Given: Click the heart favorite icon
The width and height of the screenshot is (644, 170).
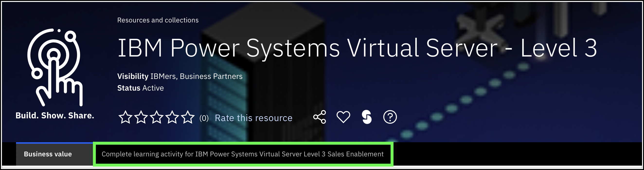Looking at the screenshot, I should pyautogui.click(x=343, y=117).
